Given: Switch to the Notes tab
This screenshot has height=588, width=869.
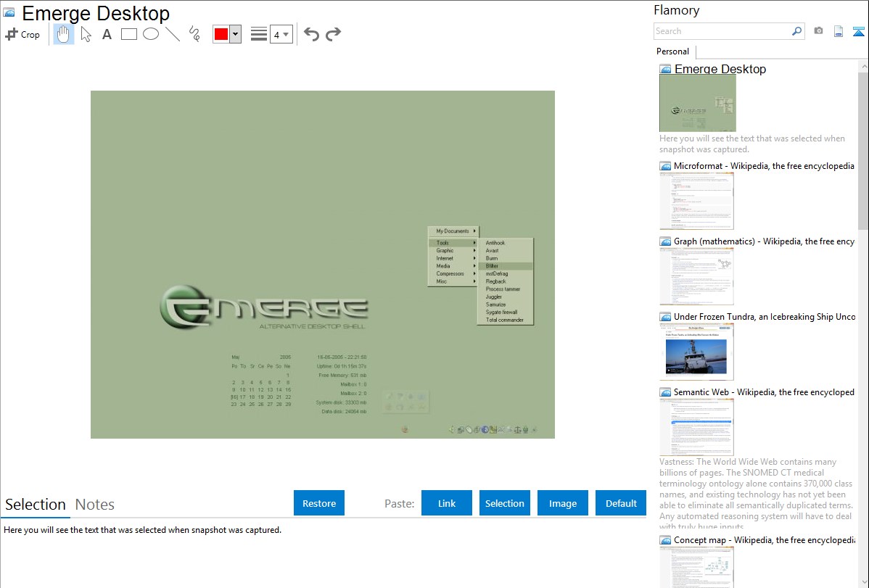Looking at the screenshot, I should point(95,505).
